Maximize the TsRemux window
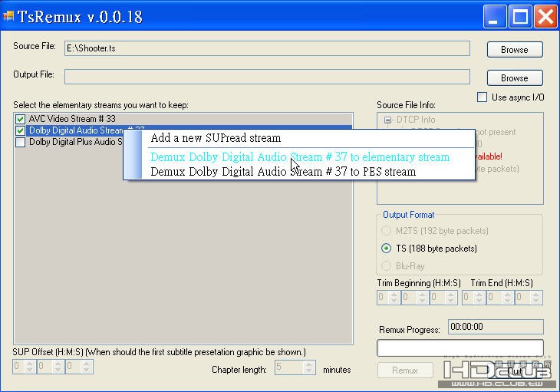This screenshot has width=560, height=392. (x=520, y=16)
